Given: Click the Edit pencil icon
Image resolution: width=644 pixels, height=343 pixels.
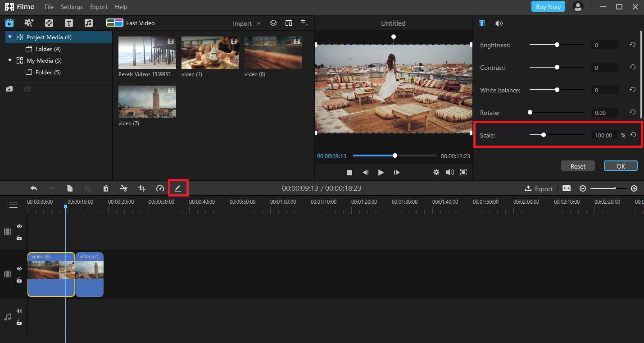Looking at the screenshot, I should point(178,188).
